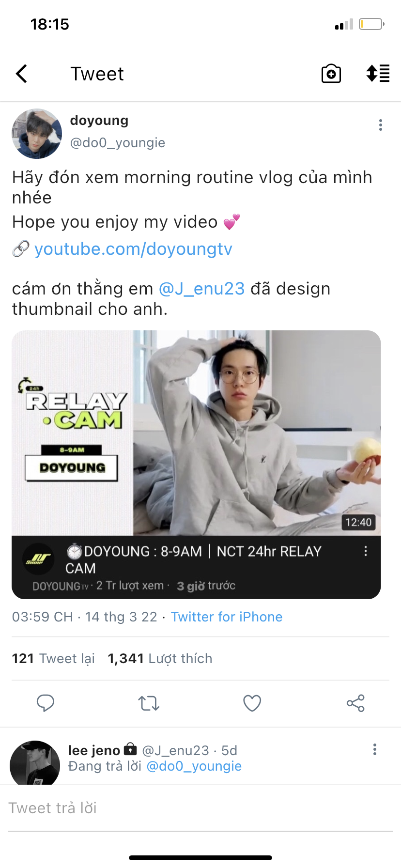The image size is (401, 868).
Task: Open lee jeno reply's options menu
Action: pos(374,749)
